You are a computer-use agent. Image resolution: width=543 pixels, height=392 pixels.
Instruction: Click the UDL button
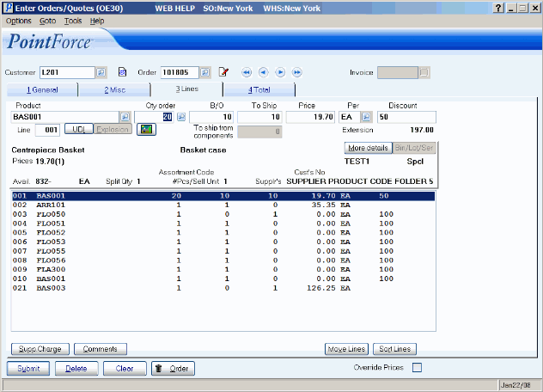tap(79, 129)
